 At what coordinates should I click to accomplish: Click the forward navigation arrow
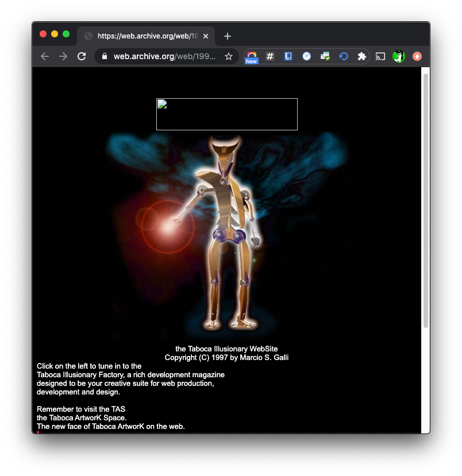[63, 56]
